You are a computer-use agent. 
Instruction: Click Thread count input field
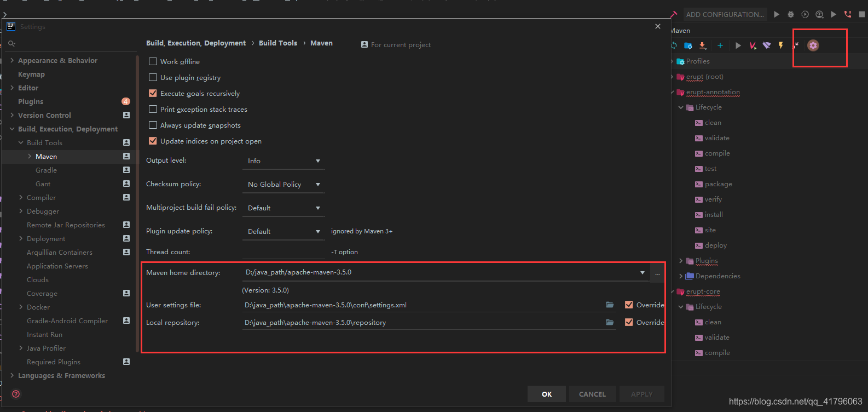(x=283, y=252)
